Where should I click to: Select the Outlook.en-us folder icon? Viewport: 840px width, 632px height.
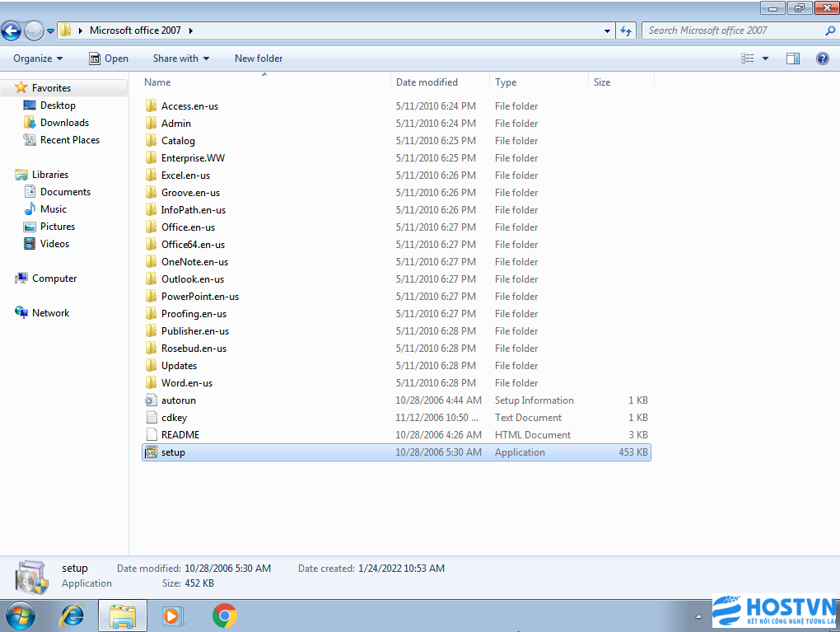click(x=151, y=279)
